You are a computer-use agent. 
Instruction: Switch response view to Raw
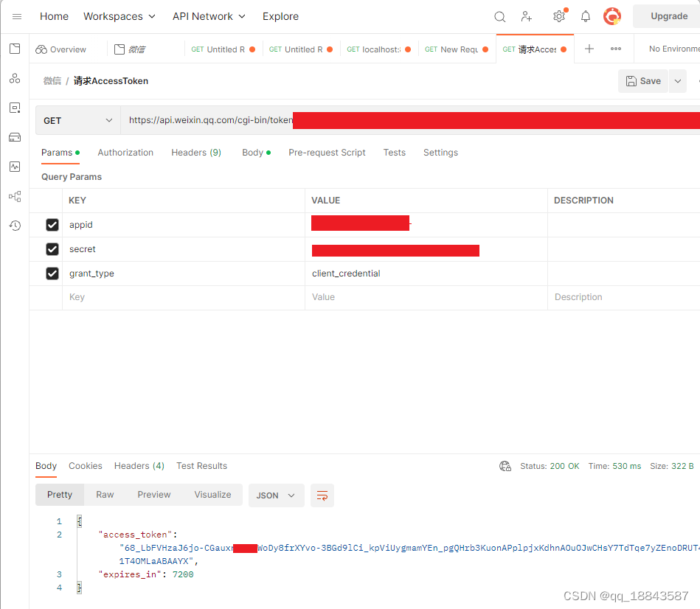point(105,495)
